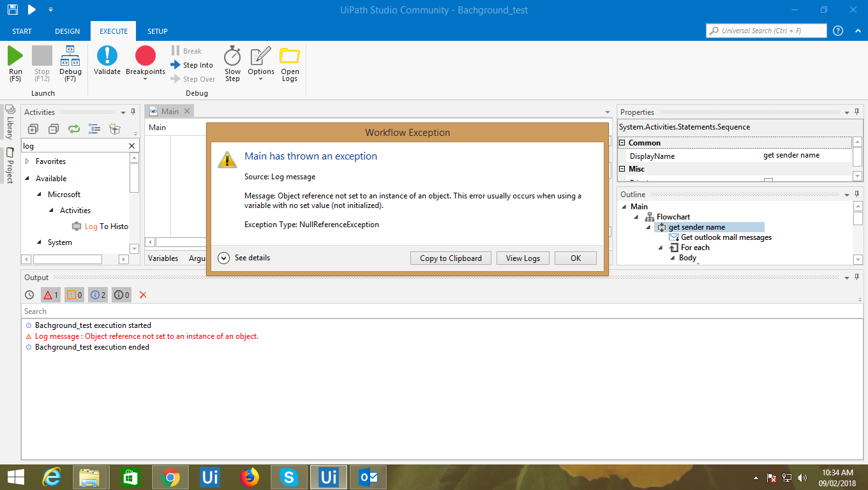Switch to the START ribbon tab
Viewport: 868px width, 490px height.
[x=22, y=31]
